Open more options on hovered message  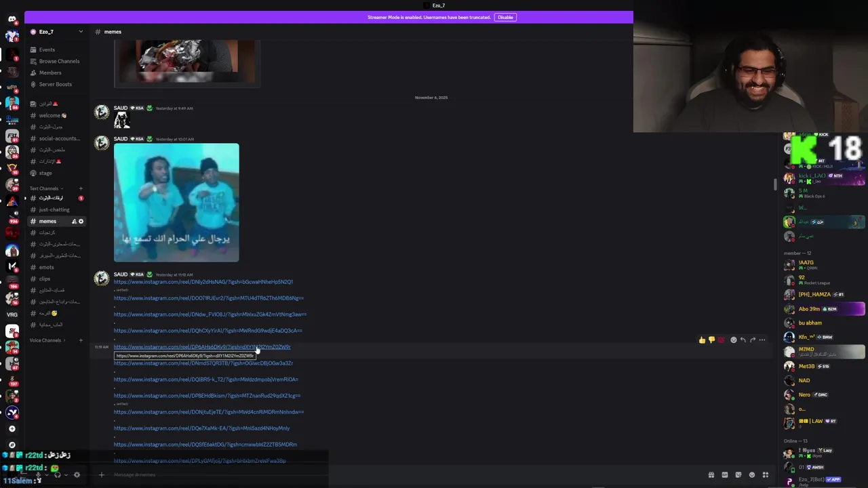pos(762,340)
